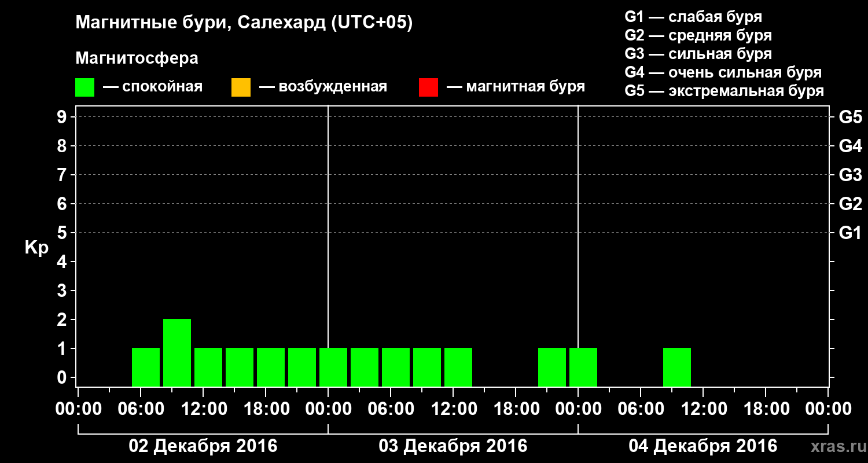Click the Kp axis value 2
The height and width of the screenshot is (463, 868).
coord(62,319)
